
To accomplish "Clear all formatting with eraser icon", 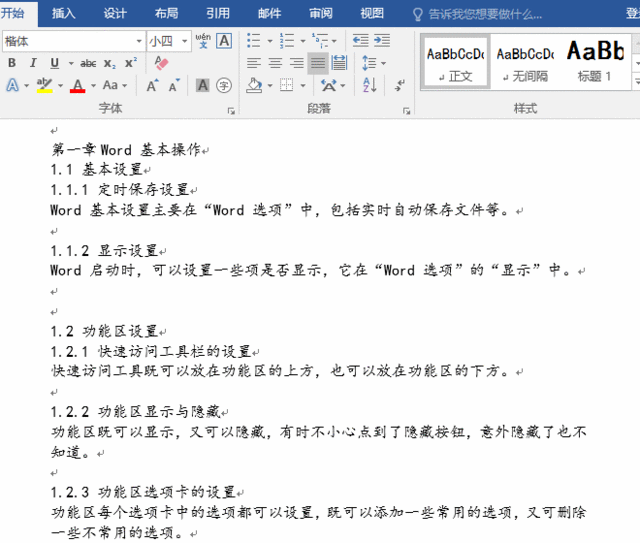I will [x=162, y=63].
